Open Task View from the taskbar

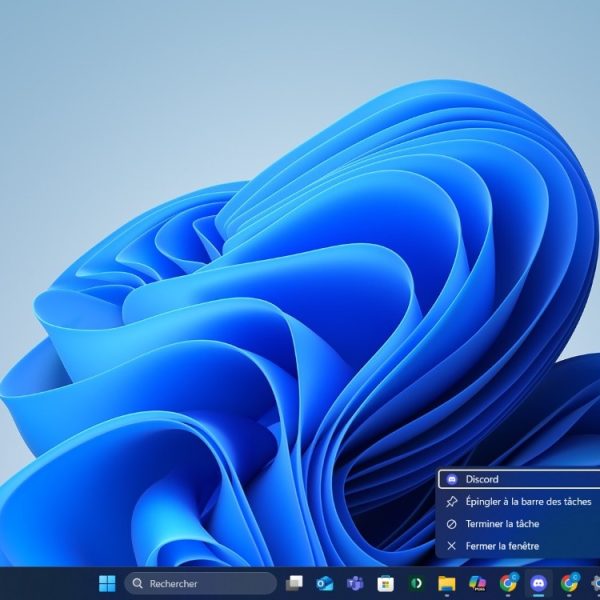pyautogui.click(x=294, y=584)
